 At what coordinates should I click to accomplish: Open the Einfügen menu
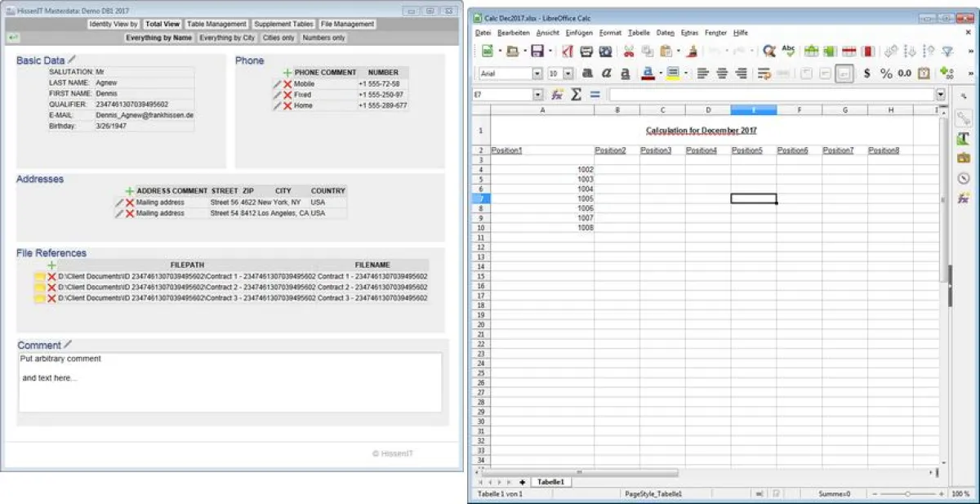coord(578,33)
